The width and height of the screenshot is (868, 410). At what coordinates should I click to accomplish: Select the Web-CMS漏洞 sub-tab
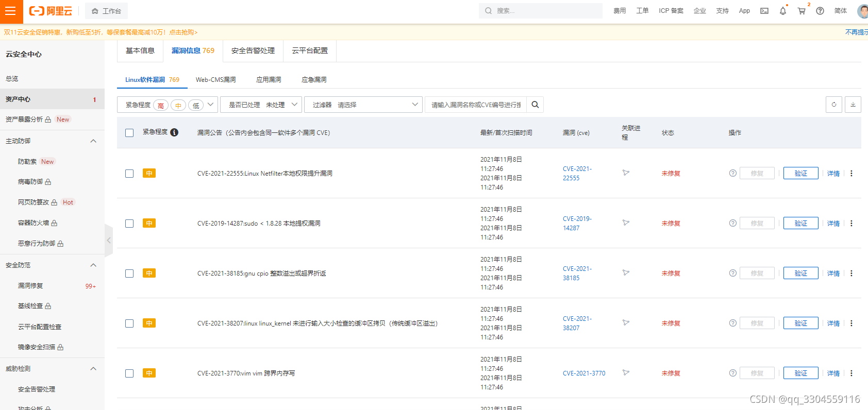pyautogui.click(x=216, y=79)
